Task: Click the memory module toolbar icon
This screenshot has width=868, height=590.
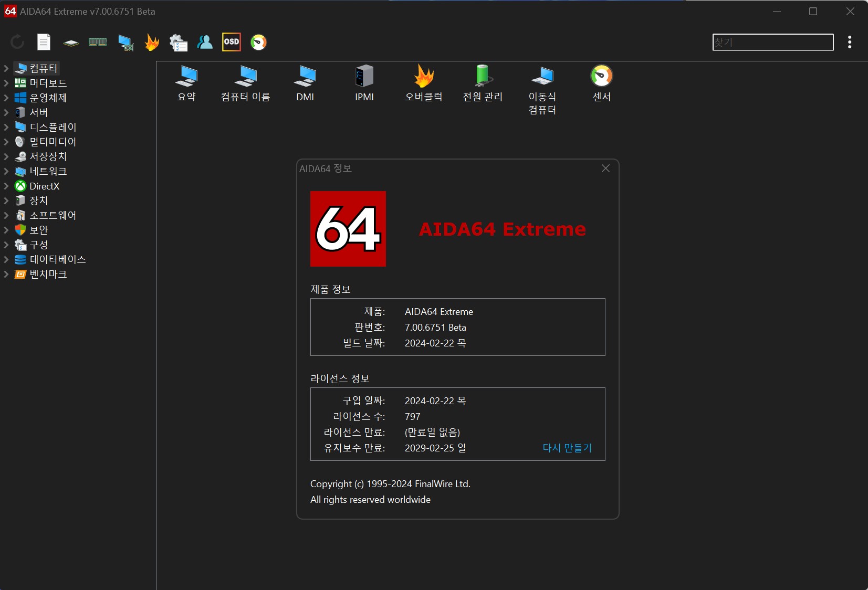Action: (x=98, y=42)
